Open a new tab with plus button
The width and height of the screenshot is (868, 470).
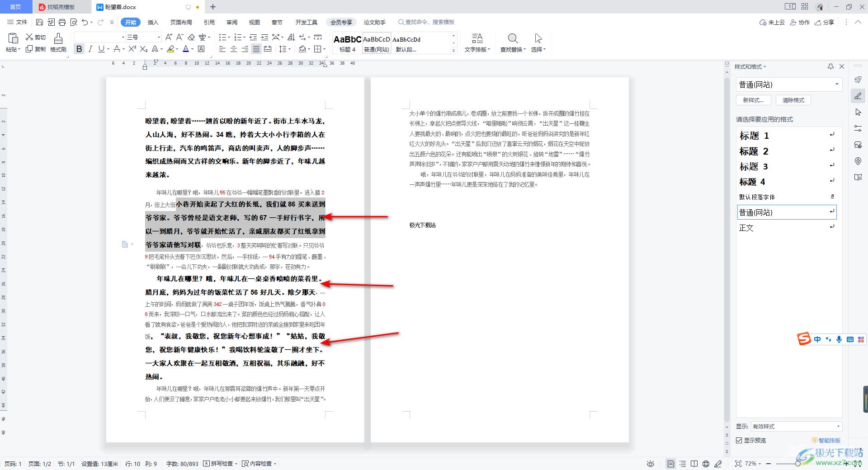(x=213, y=7)
